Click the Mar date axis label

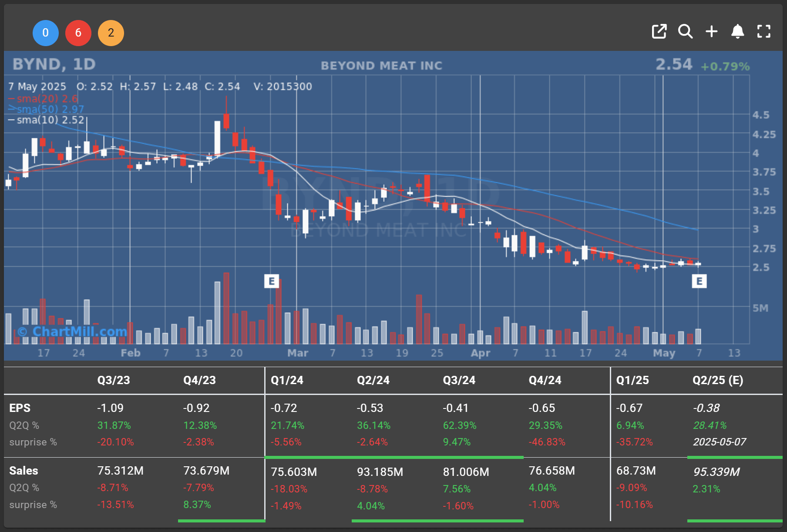coord(298,353)
